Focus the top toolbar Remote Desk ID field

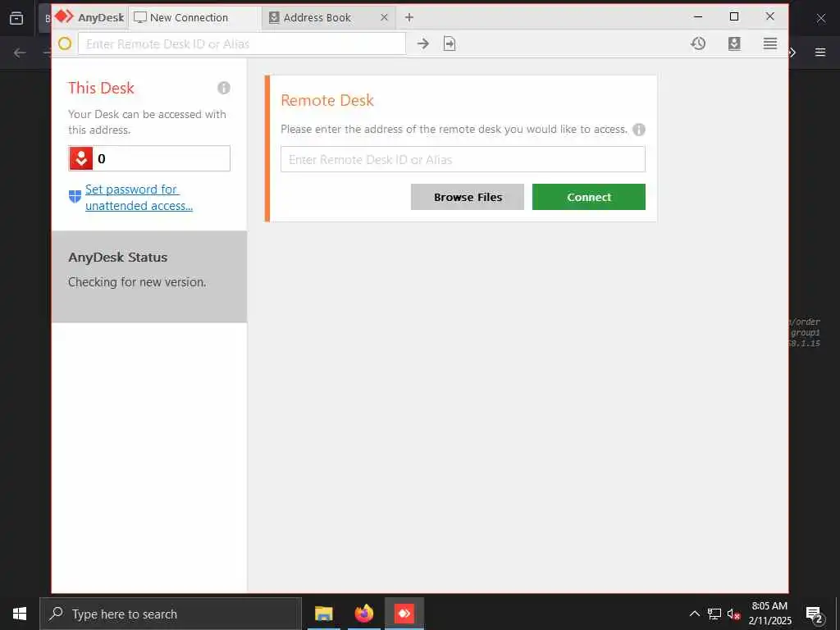242,43
